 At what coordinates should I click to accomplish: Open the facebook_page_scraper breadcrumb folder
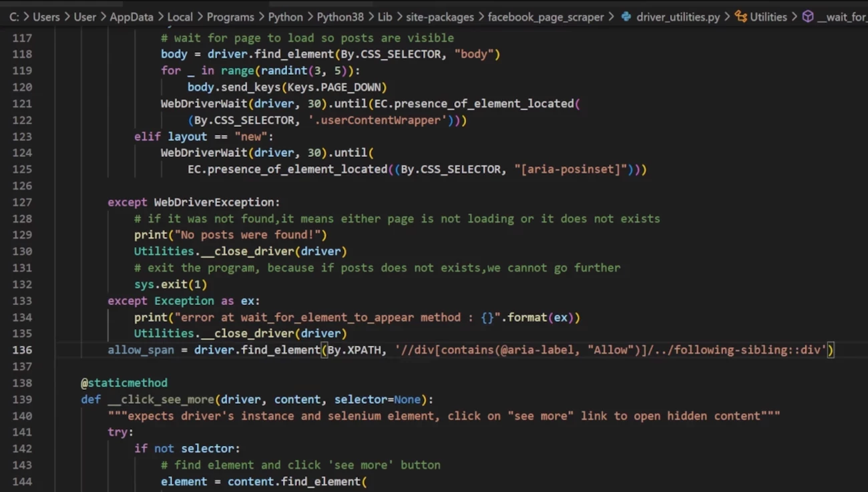click(546, 17)
